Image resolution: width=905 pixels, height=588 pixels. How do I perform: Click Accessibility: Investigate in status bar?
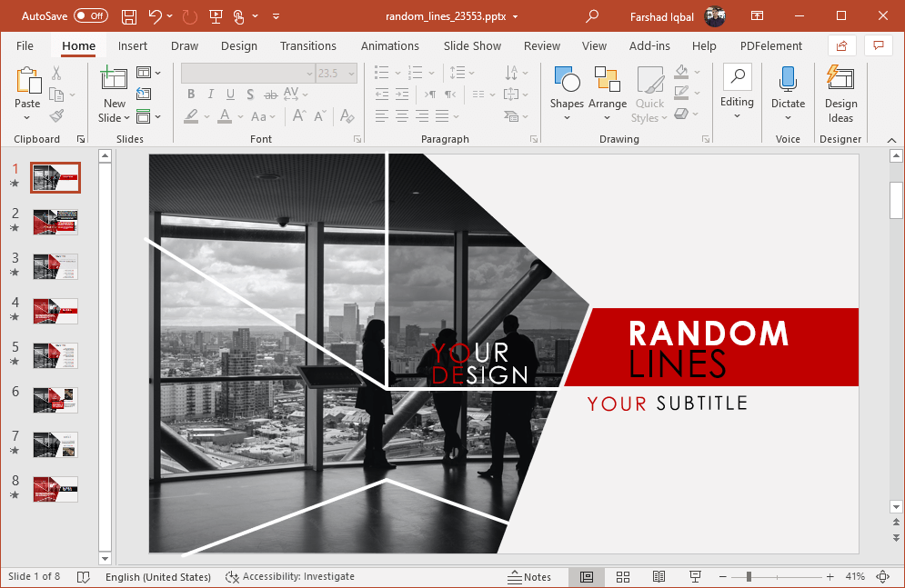[290, 577]
